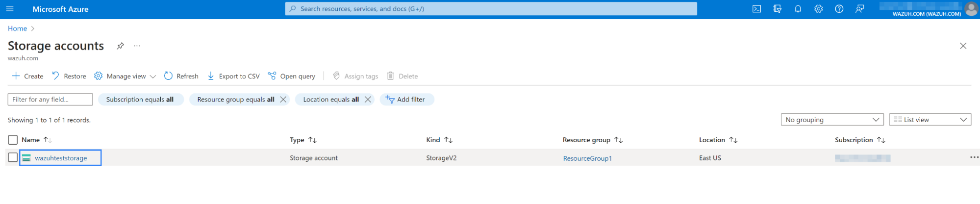The height and width of the screenshot is (204, 980).
Task: Click the feedback icon in header
Action: point(859,9)
